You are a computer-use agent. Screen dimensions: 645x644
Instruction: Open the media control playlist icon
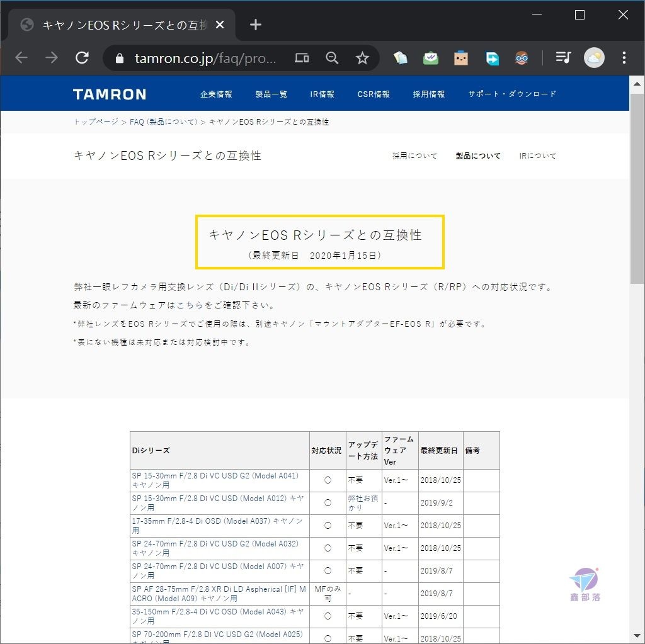562,57
